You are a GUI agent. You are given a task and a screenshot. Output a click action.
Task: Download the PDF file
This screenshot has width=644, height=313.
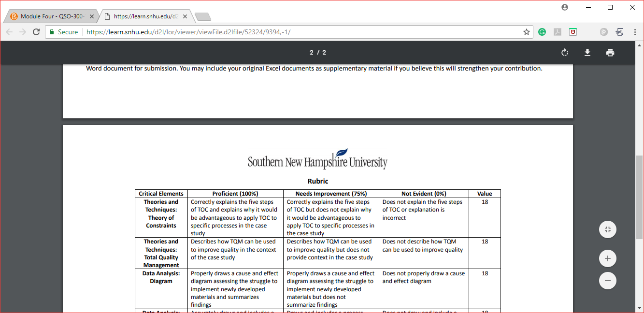(x=587, y=53)
